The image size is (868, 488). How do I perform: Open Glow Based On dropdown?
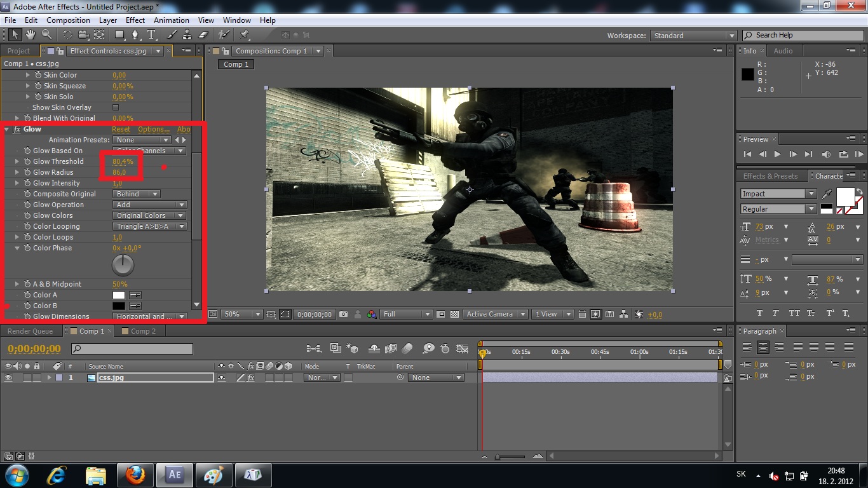(x=149, y=151)
